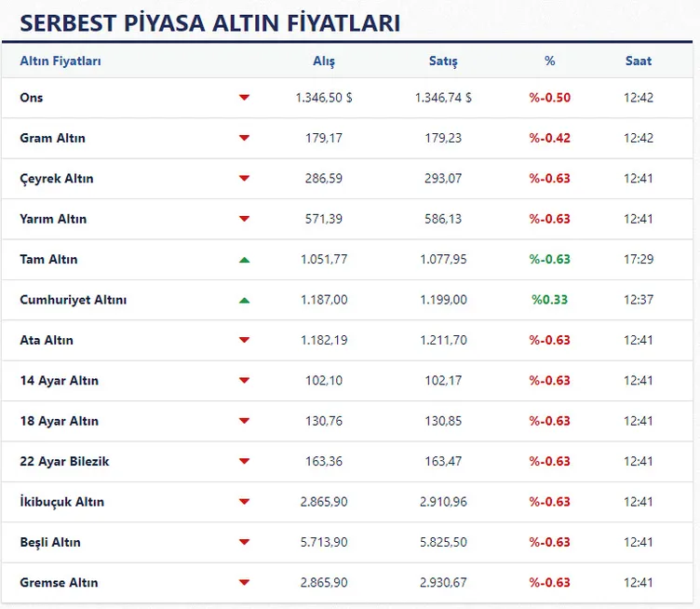Select the % change column header
700x609 pixels.
pyautogui.click(x=550, y=61)
